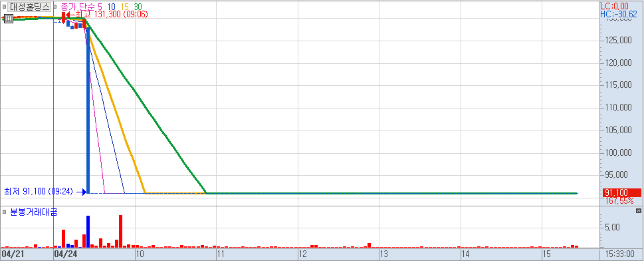The height and width of the screenshot is (261, 644).
Task: Click the 14 o'clock label on time axis
Action: [466, 254]
